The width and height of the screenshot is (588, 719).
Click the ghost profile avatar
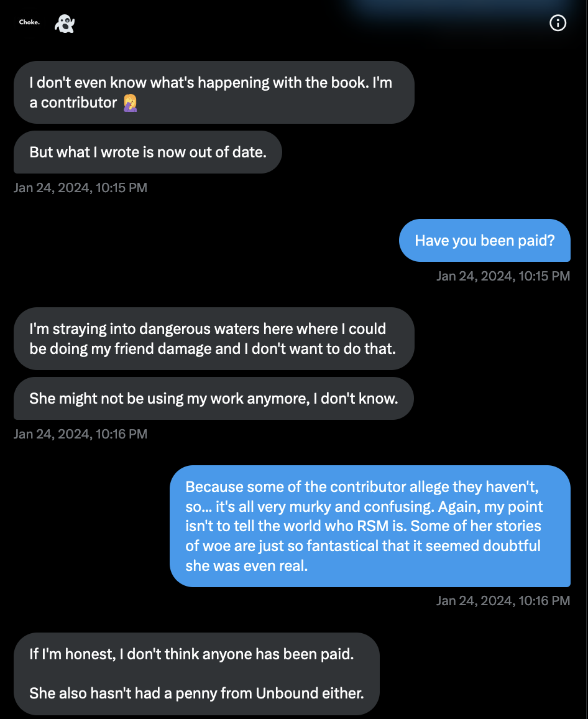click(64, 23)
